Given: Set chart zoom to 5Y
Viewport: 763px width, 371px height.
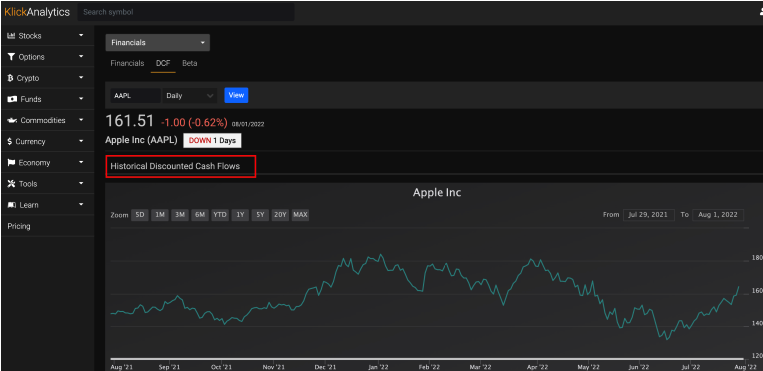Looking at the screenshot, I should pyautogui.click(x=260, y=215).
